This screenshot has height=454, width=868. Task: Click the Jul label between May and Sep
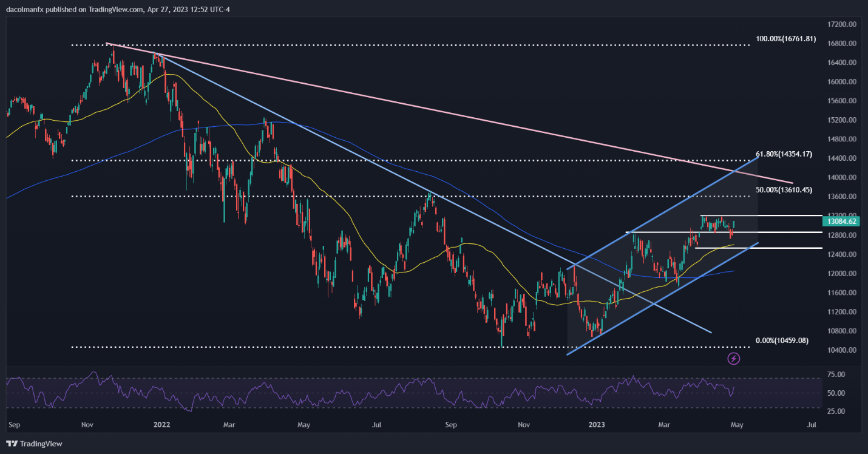(x=377, y=425)
